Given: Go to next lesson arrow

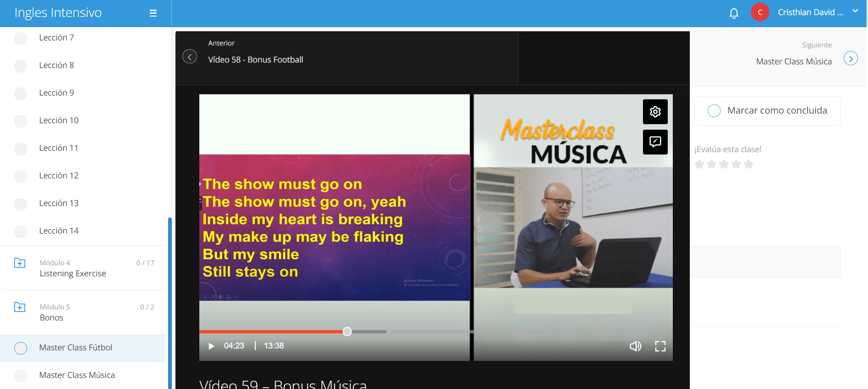Looking at the screenshot, I should [x=851, y=58].
